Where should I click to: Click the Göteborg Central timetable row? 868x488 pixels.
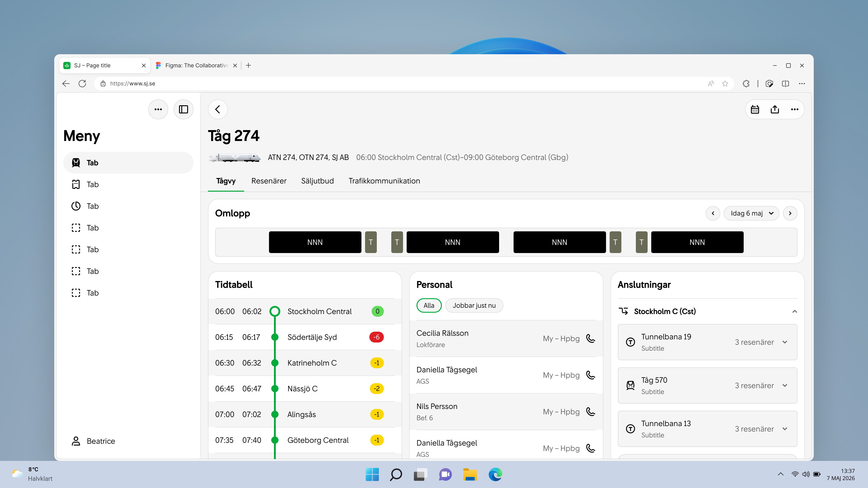(305, 440)
